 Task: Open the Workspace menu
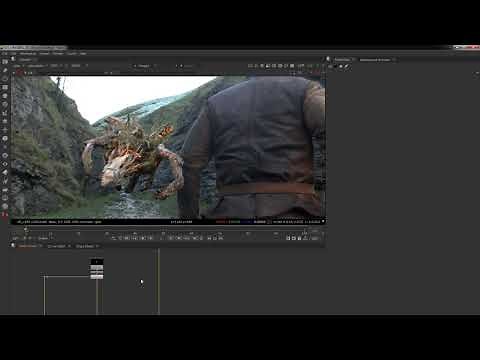[28, 53]
